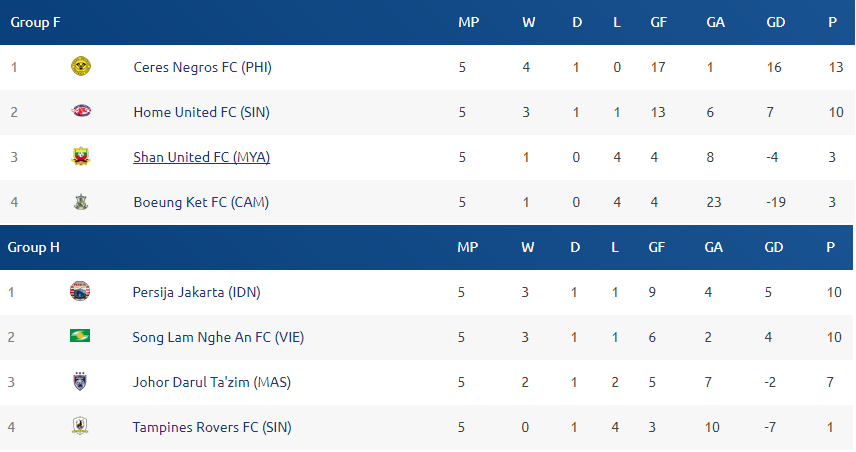Click the Song Lam Nghe An green logo
The width and height of the screenshot is (856, 452).
click(80, 336)
